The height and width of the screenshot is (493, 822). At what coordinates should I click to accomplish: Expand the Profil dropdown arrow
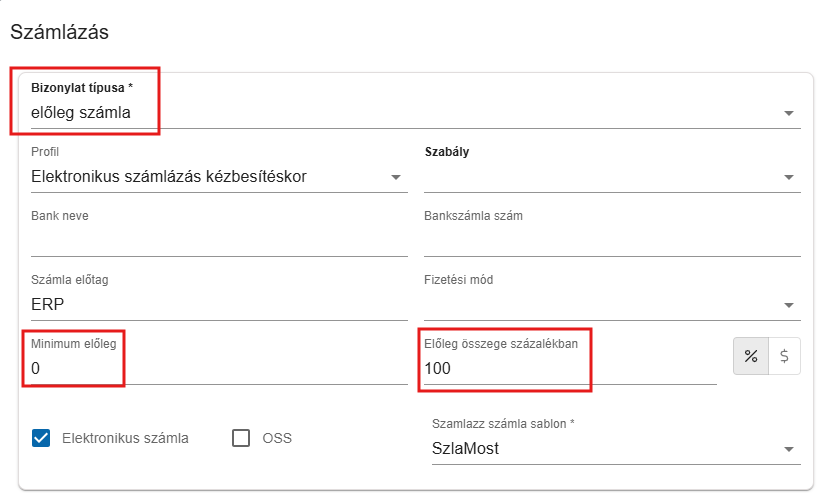tap(395, 178)
